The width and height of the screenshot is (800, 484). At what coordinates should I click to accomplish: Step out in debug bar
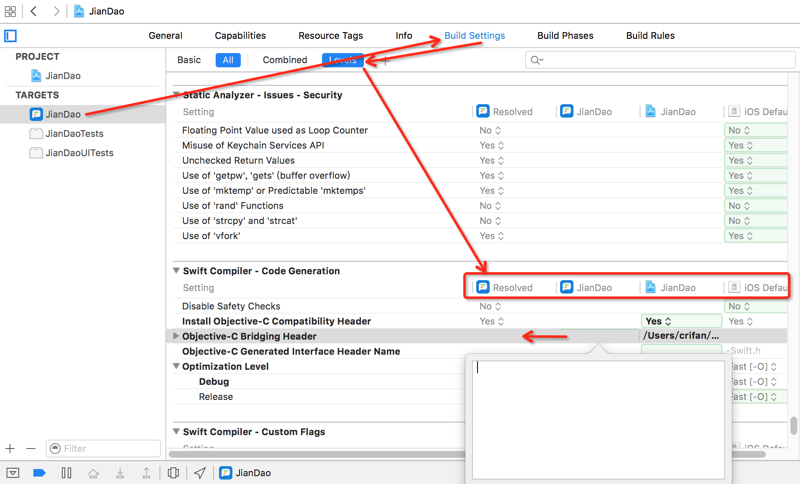146,473
